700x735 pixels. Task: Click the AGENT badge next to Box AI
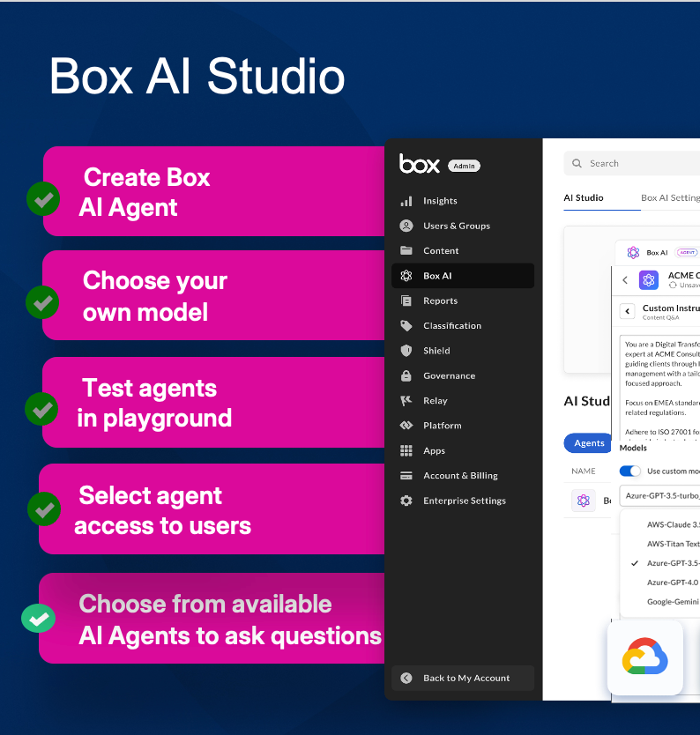click(x=687, y=252)
